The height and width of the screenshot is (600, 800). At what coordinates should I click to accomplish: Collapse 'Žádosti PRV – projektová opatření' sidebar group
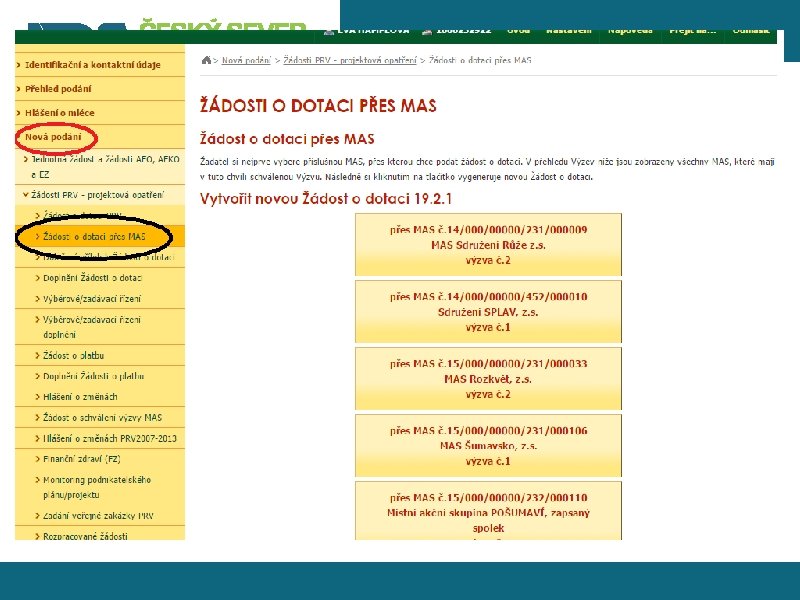click(x=97, y=195)
